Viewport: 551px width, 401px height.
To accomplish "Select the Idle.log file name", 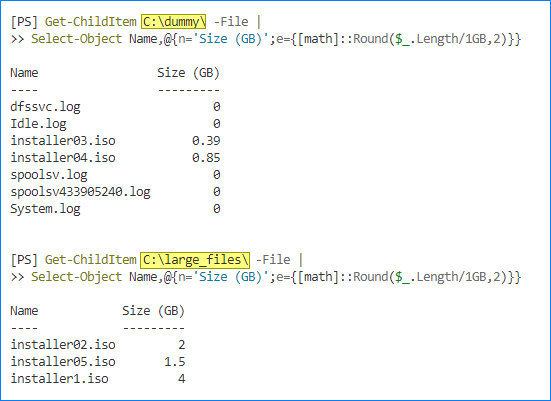I will click(38, 124).
